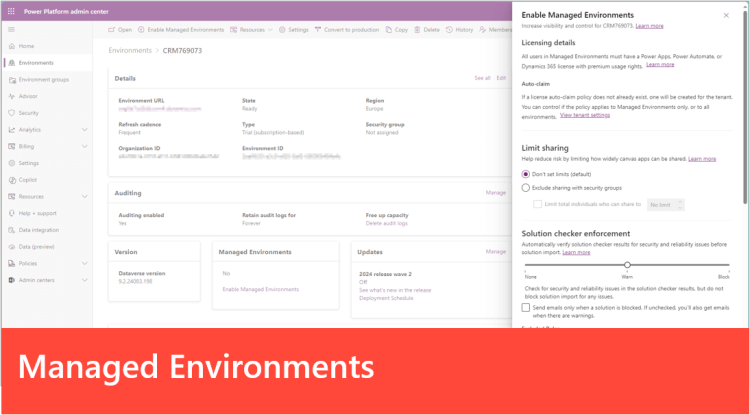Click View tenant settings link
This screenshot has height=415, width=750.
[x=585, y=116]
